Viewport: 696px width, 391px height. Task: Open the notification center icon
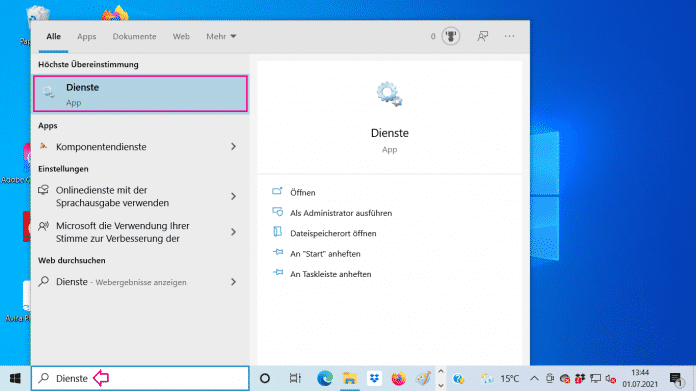676,379
